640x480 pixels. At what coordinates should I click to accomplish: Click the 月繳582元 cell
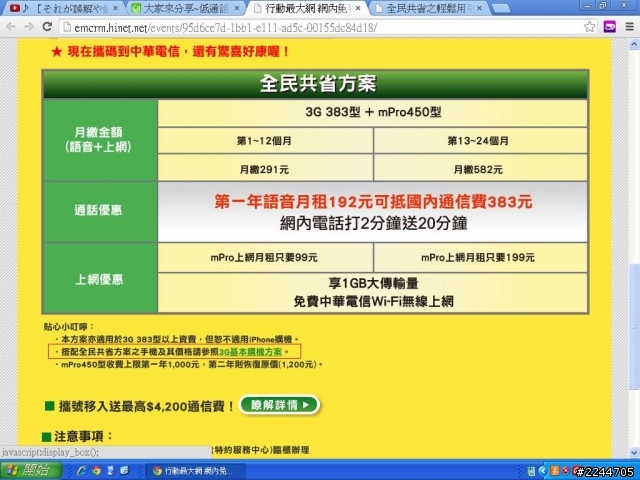[480, 169]
